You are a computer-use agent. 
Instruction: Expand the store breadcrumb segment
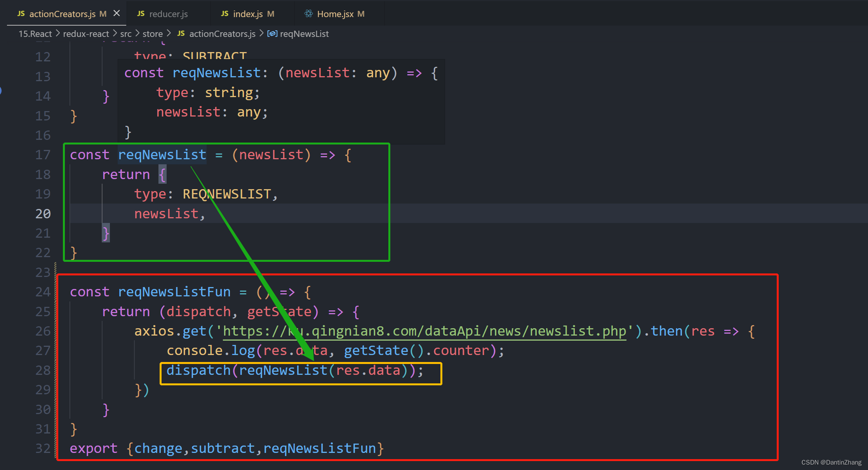152,34
